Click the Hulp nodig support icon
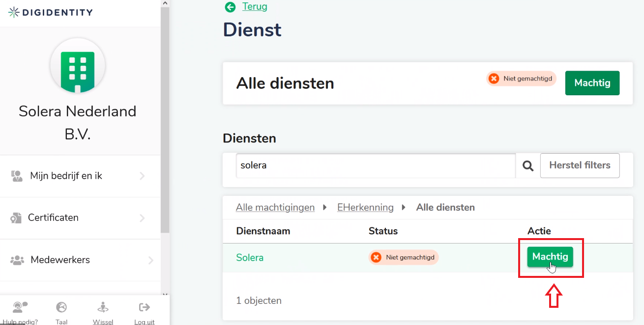The image size is (644, 325). point(20,307)
